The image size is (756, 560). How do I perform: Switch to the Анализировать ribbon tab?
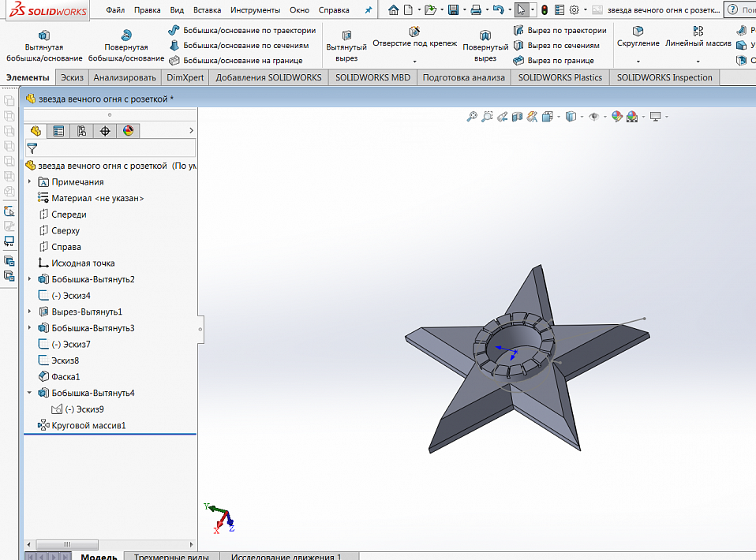[125, 77]
